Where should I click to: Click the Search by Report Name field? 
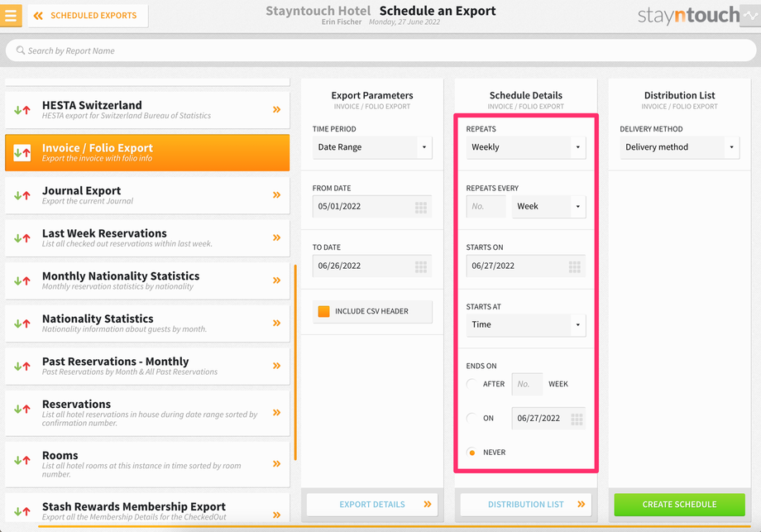click(x=380, y=50)
